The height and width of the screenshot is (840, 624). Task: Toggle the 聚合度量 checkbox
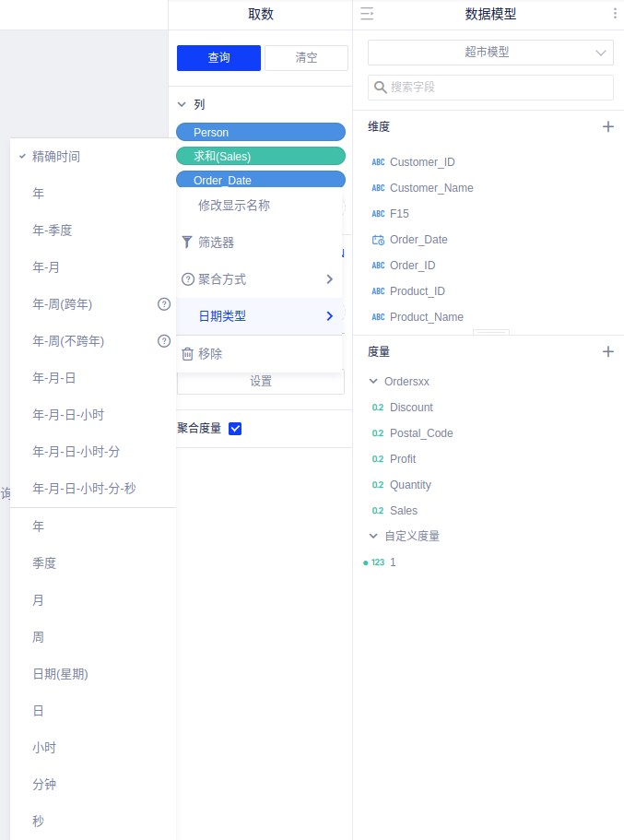[235, 429]
